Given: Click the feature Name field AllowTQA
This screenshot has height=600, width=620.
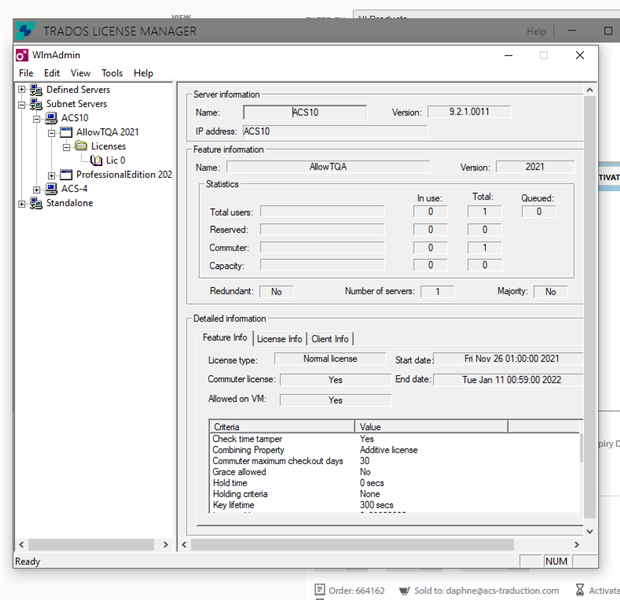Looking at the screenshot, I should [328, 167].
